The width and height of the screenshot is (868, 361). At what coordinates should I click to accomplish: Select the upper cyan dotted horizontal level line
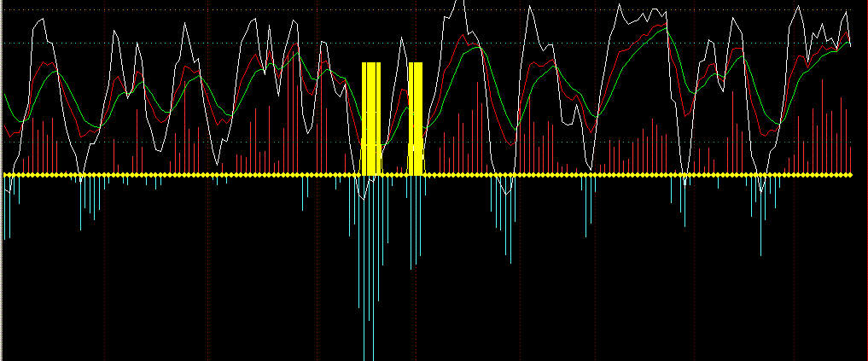tap(428, 44)
